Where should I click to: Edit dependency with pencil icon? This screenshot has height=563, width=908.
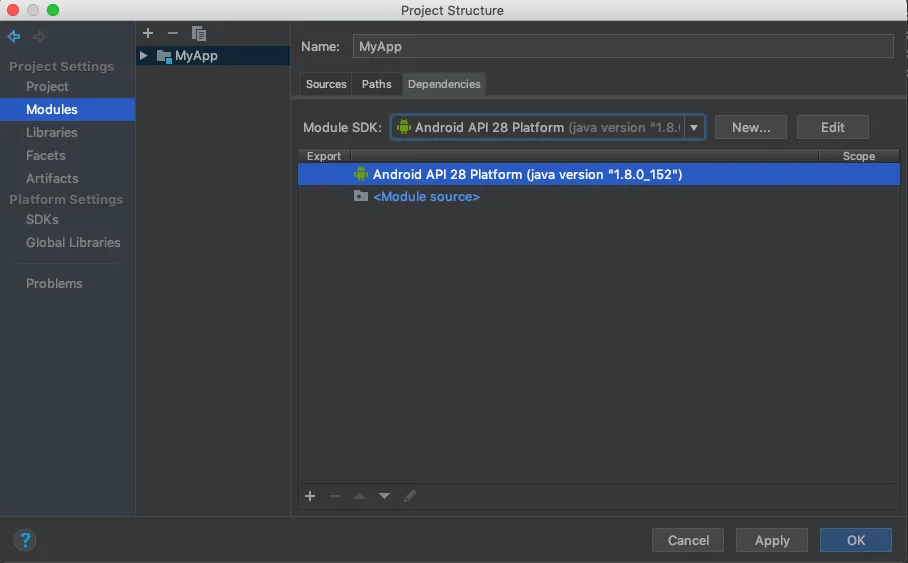409,496
